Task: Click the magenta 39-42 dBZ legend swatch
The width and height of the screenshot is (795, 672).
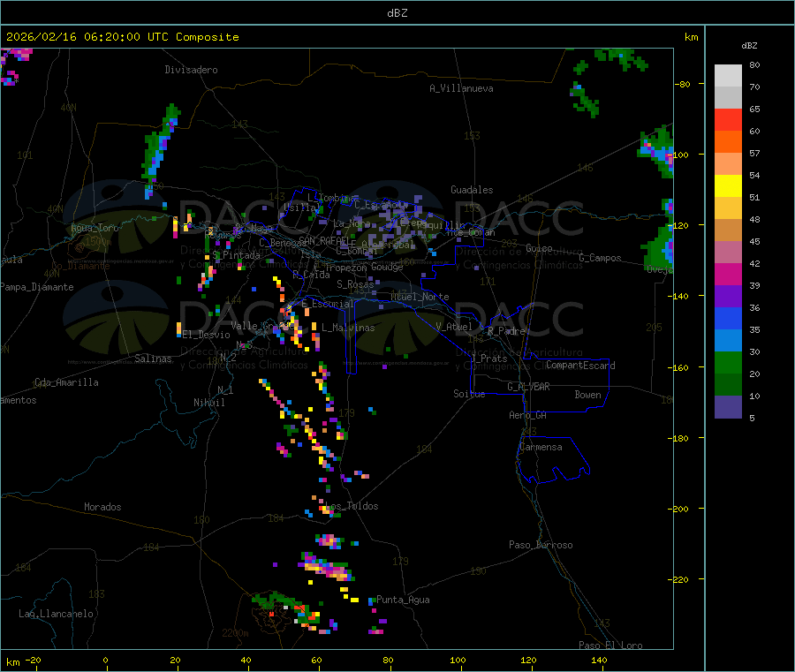Action: pos(728,274)
